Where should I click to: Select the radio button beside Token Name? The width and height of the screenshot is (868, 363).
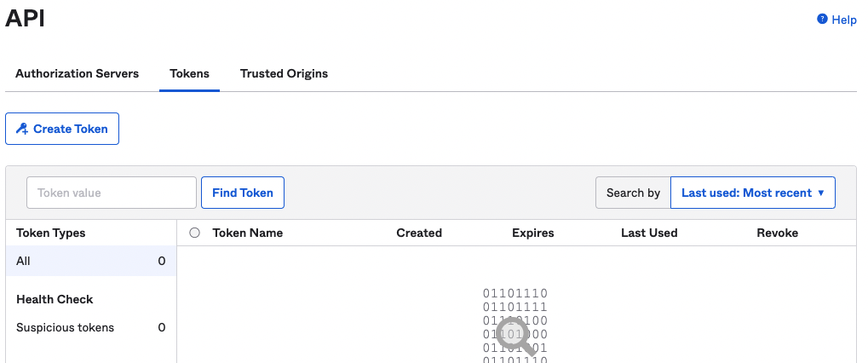195,233
